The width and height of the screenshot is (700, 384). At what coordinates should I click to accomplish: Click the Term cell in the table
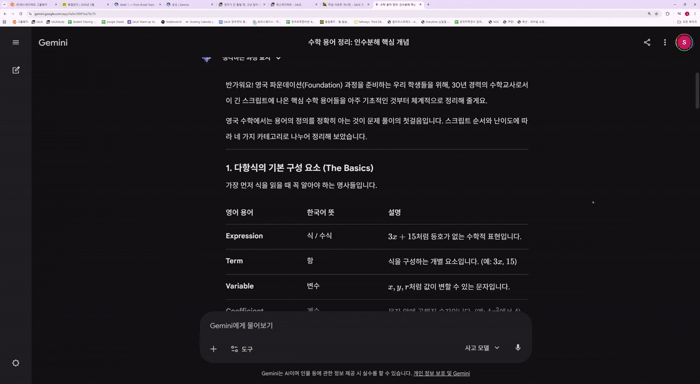234,261
